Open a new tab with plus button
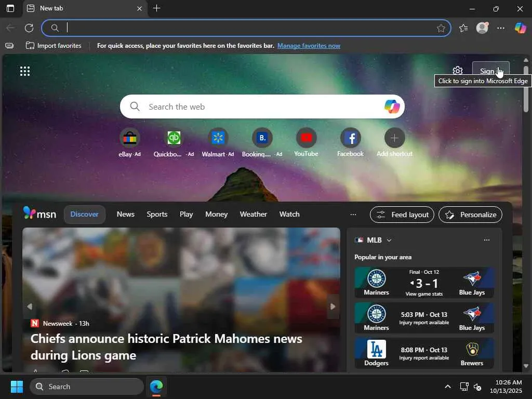Viewport: 532px width, 399px height. 156,8
